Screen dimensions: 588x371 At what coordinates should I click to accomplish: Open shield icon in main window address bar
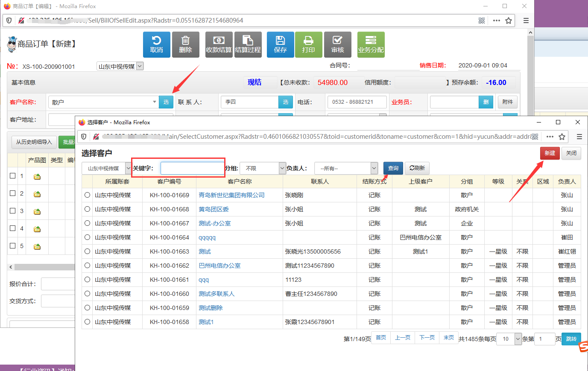pos(9,20)
